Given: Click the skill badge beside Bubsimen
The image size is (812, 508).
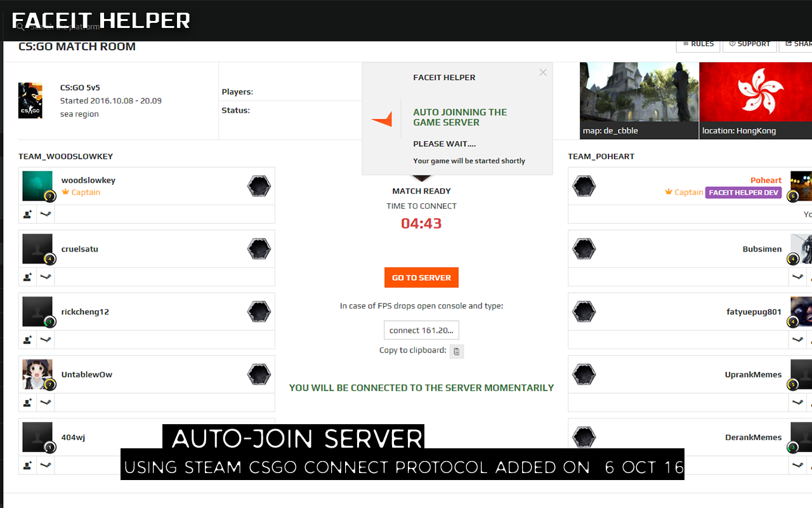Looking at the screenshot, I should [584, 249].
